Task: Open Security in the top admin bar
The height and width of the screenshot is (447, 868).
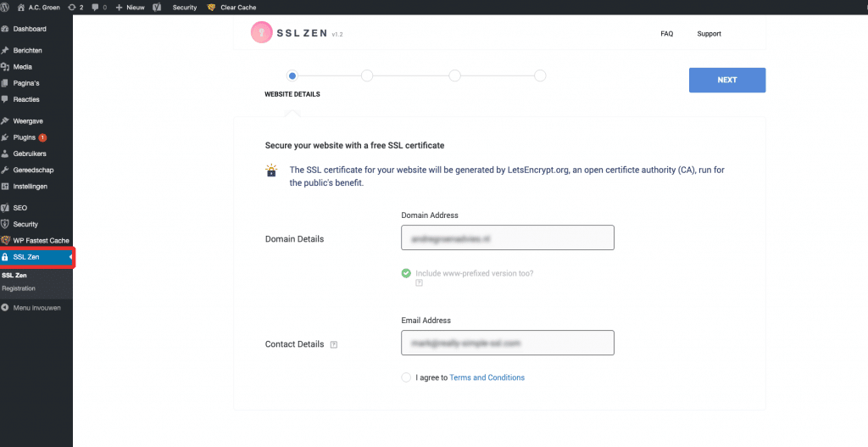Action: click(x=184, y=7)
